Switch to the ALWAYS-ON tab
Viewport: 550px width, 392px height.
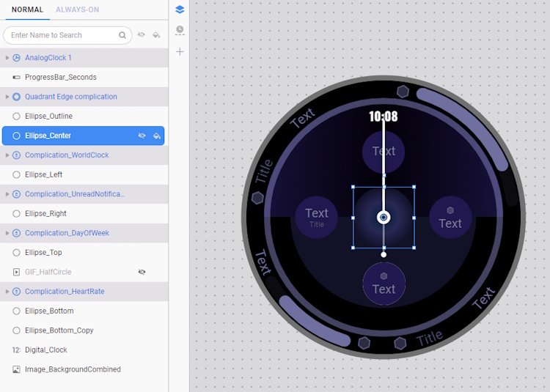coord(77,10)
